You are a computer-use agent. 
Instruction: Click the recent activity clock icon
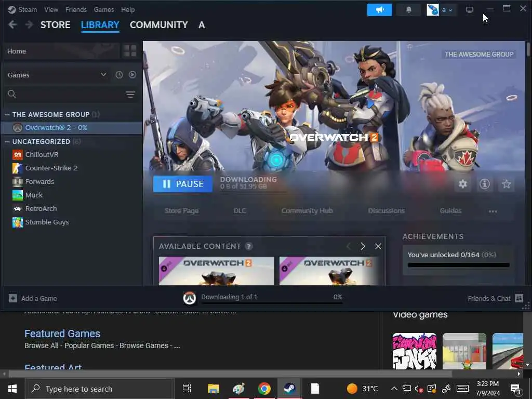(119, 75)
